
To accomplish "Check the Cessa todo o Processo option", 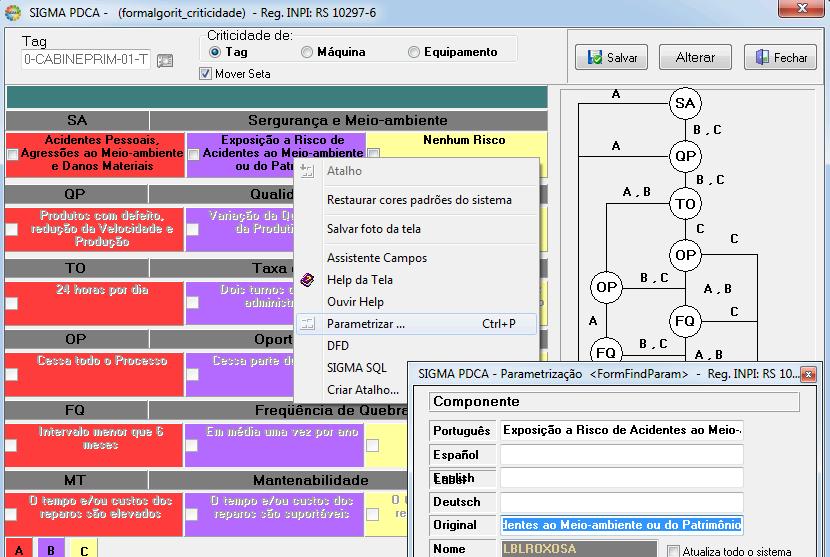I will click(12, 374).
